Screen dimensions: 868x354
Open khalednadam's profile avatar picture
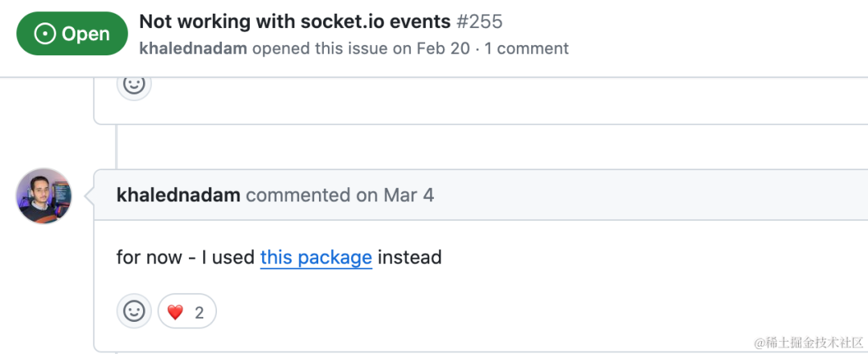[44, 196]
